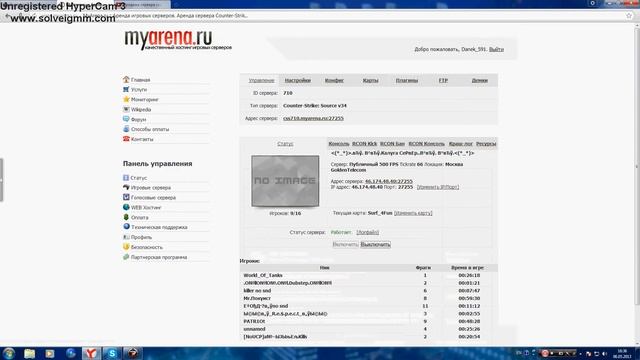Click the disabled Включить button

345,244
